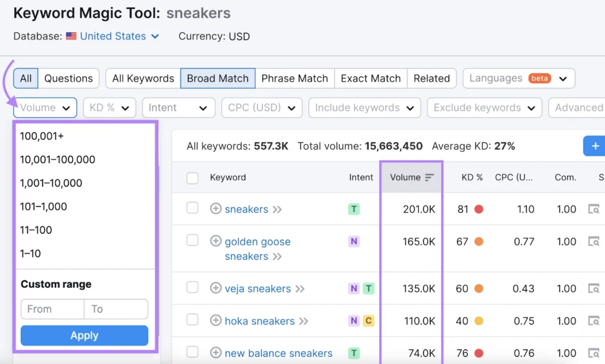
Task: Open the veja sneakers keyword link
Action: 258,289
